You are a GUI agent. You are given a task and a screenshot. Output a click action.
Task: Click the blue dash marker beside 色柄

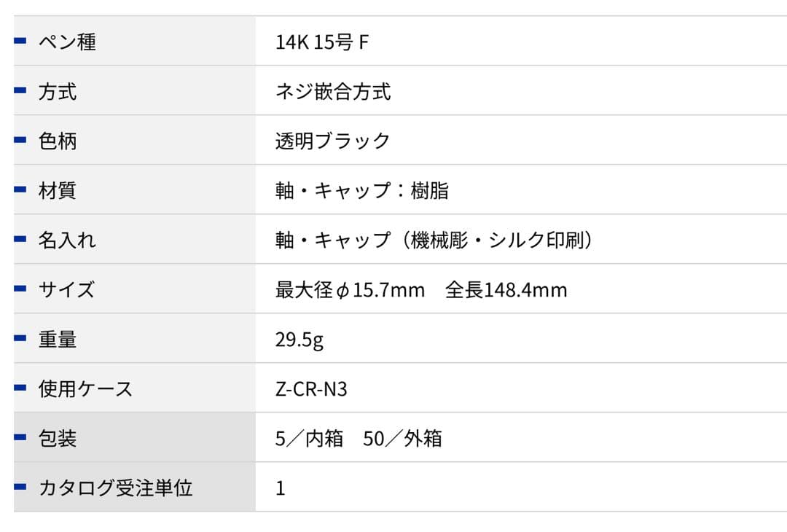click(20, 140)
